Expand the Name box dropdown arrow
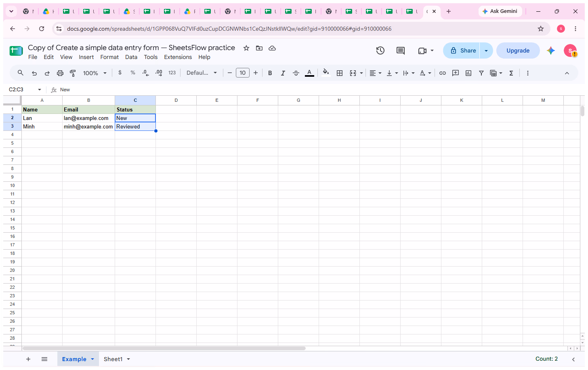 [40, 90]
